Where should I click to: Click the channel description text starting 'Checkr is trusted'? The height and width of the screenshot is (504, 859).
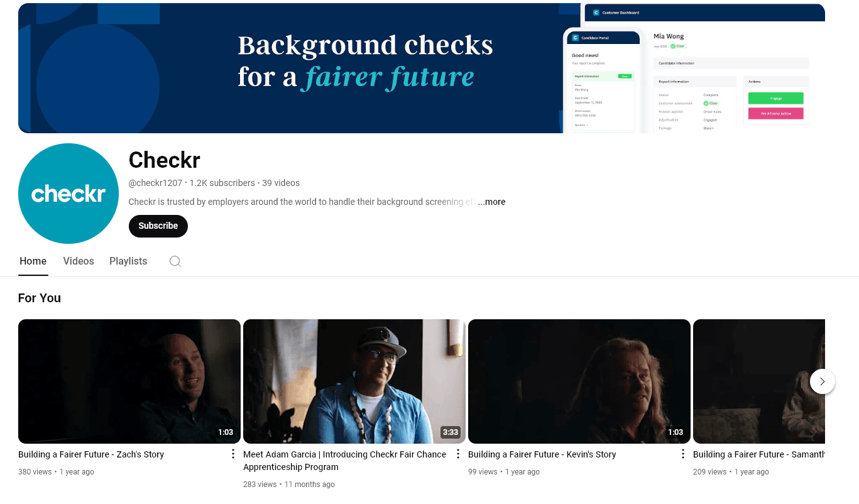coord(302,202)
